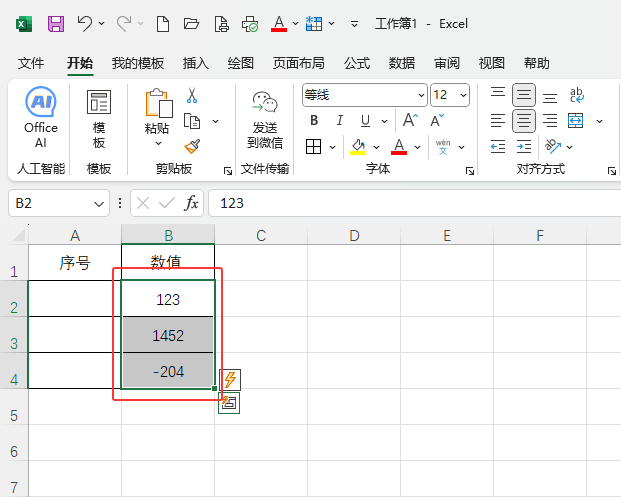Image resolution: width=621 pixels, height=497 pixels.
Task: Open alignment group dialog launcher
Action: (612, 171)
